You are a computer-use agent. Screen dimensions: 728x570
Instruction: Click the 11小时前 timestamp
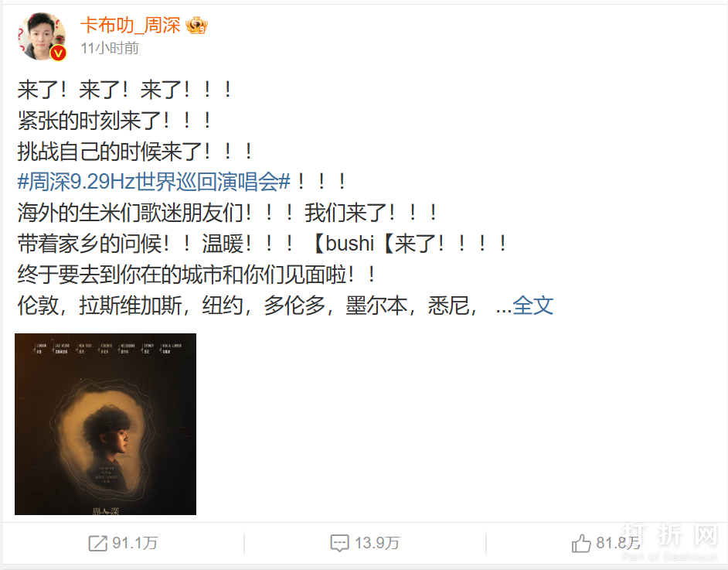click(x=110, y=48)
